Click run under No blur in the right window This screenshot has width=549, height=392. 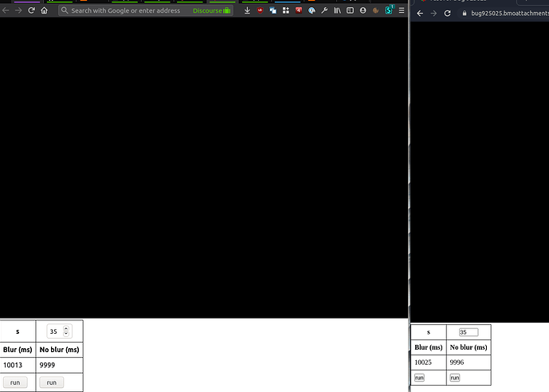(x=455, y=378)
